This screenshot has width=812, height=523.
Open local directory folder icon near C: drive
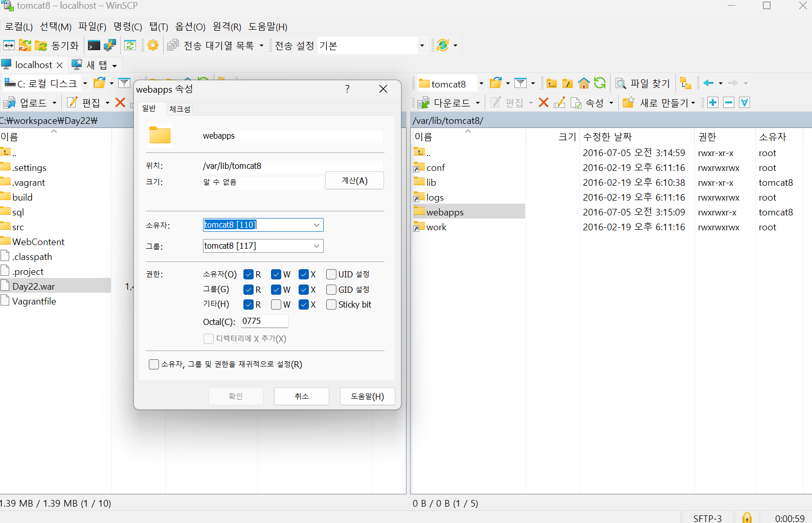pos(100,83)
